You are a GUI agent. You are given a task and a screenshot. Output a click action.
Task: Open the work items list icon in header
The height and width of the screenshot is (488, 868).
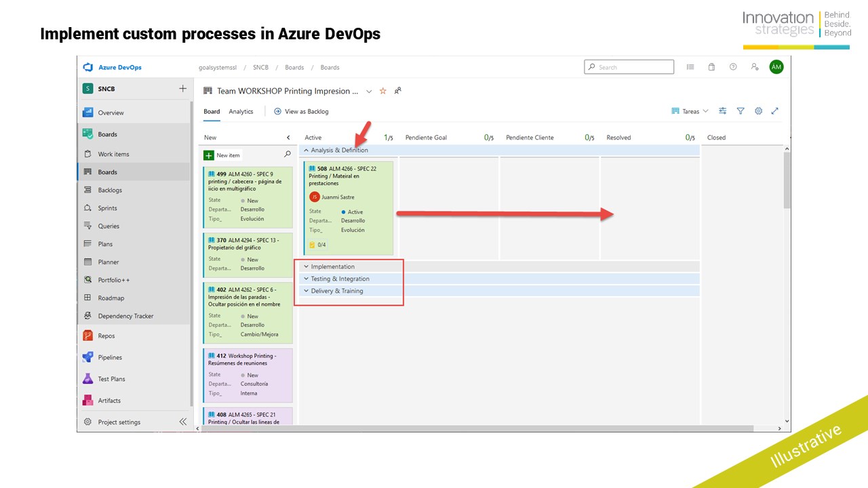(690, 67)
